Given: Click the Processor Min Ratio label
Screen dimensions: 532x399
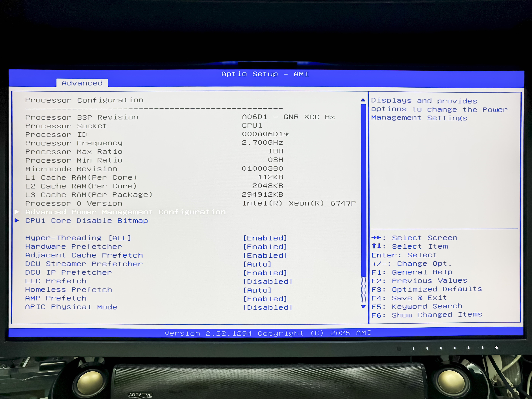Looking at the screenshot, I should click(x=74, y=160).
